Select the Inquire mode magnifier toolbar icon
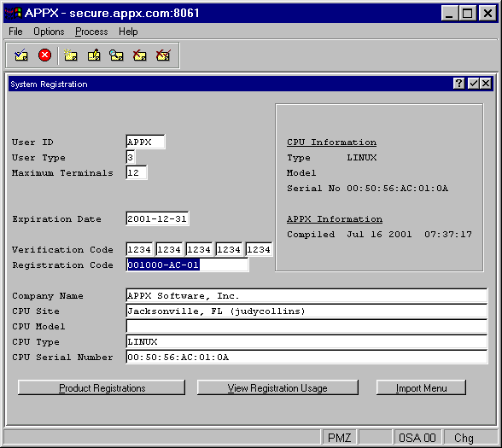The width and height of the screenshot is (502, 448). [116, 55]
